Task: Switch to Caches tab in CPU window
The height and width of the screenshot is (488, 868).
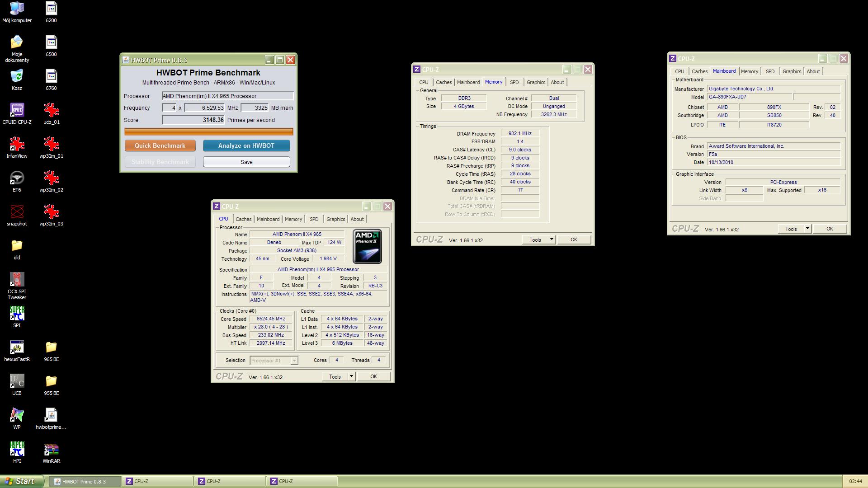Action: pyautogui.click(x=243, y=219)
